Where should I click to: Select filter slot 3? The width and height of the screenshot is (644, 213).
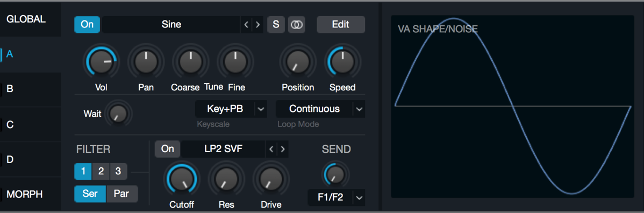tap(118, 172)
